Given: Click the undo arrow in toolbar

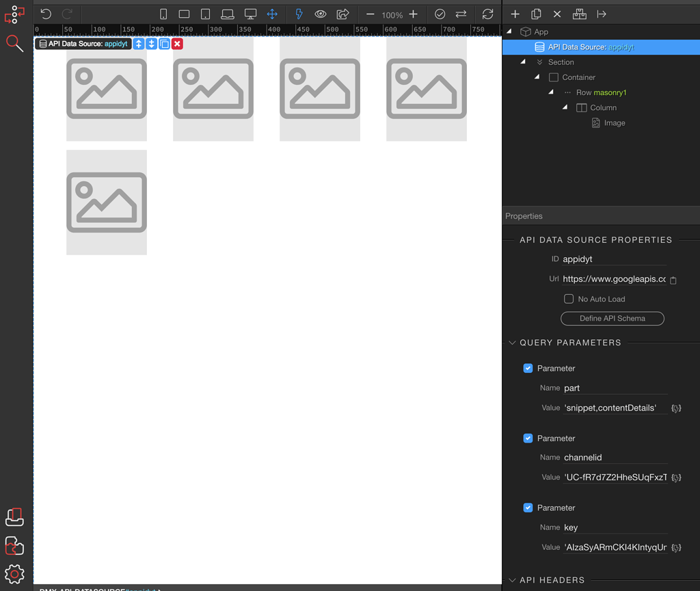Looking at the screenshot, I should point(46,14).
